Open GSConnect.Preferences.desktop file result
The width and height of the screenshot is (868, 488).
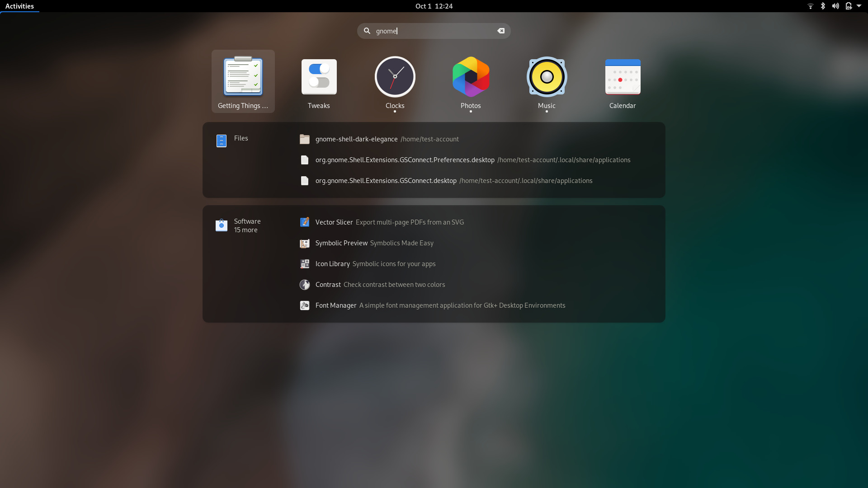pyautogui.click(x=405, y=160)
